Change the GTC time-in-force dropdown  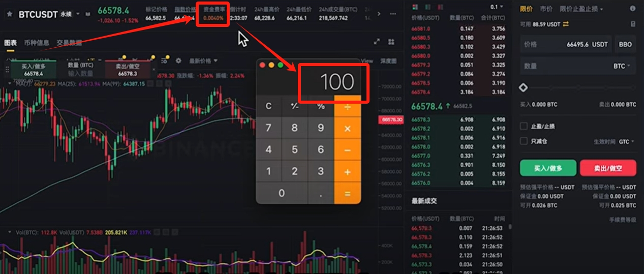[x=627, y=142]
